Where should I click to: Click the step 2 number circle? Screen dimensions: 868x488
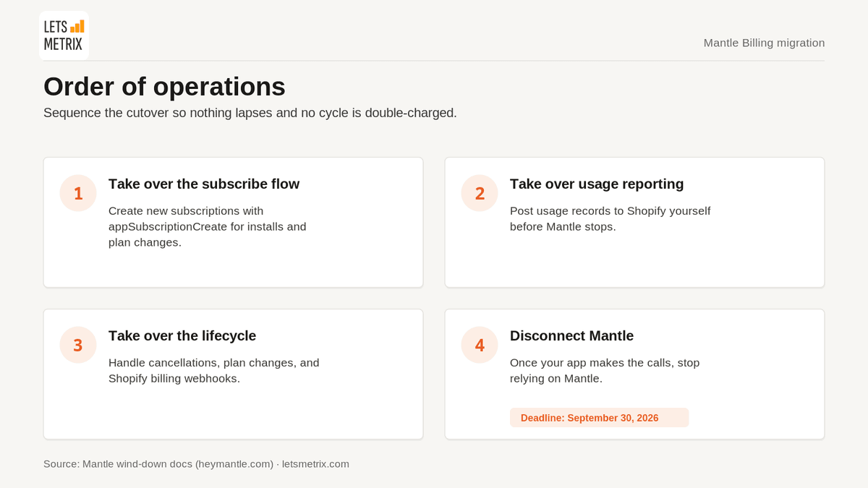480,193
